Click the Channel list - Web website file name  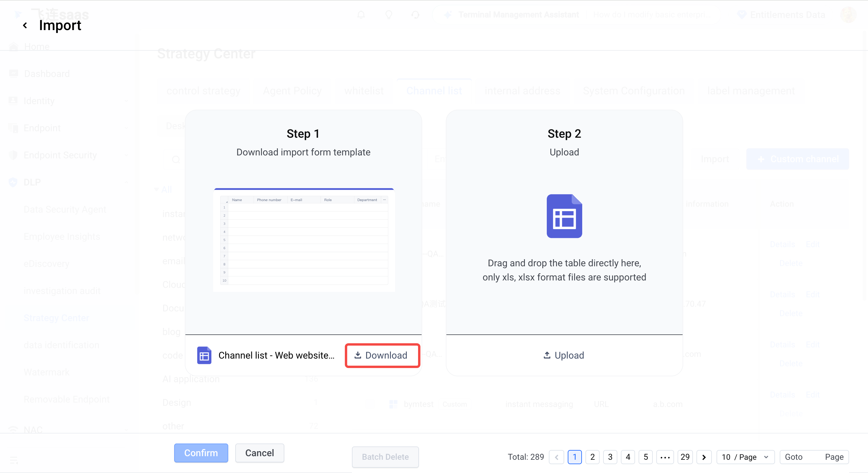pyautogui.click(x=276, y=356)
